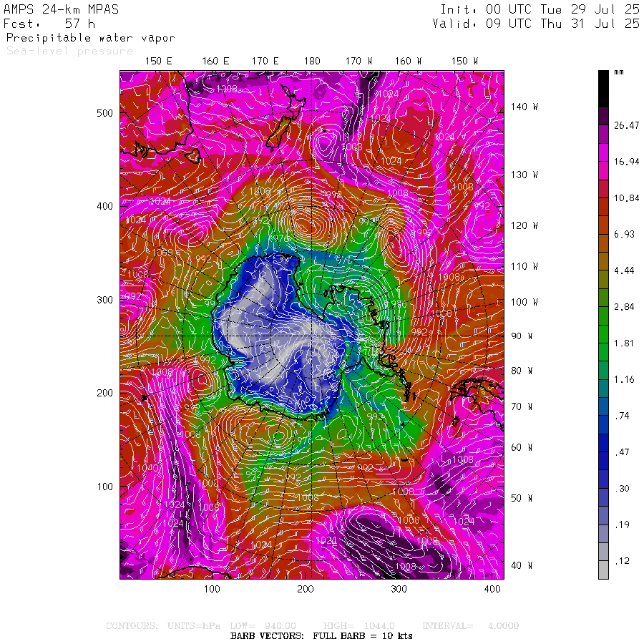Click the '60 W' longitude label
644x644 pixels.
click(522, 447)
